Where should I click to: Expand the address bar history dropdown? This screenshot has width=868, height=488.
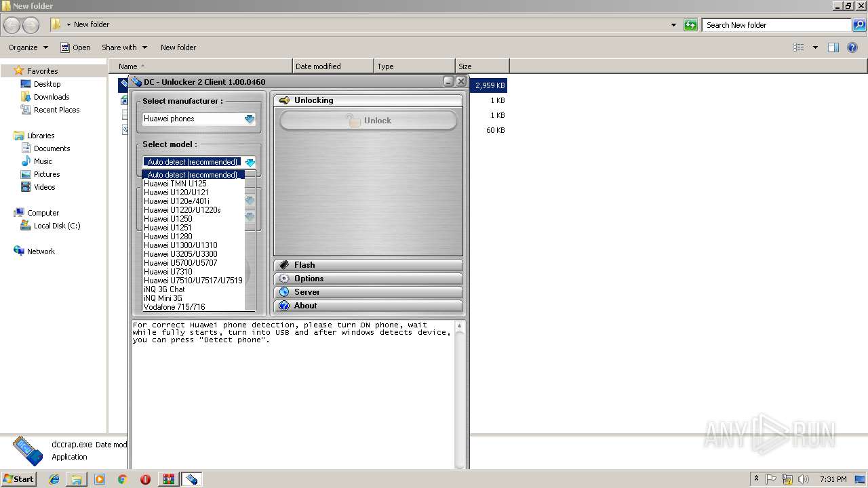pyautogui.click(x=673, y=25)
